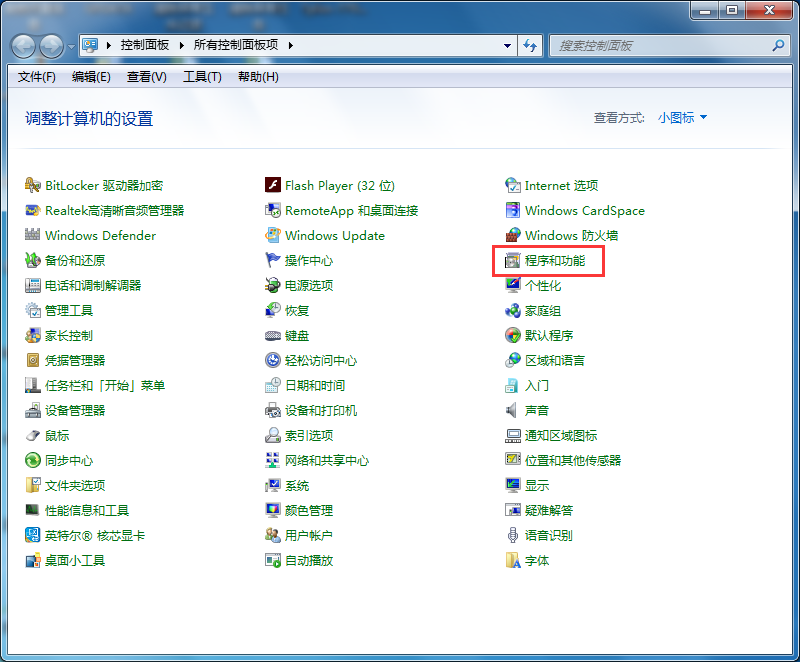Click the 控制面板 breadcrumb in address bar
Viewport: 800px width, 662px height.
145,46
